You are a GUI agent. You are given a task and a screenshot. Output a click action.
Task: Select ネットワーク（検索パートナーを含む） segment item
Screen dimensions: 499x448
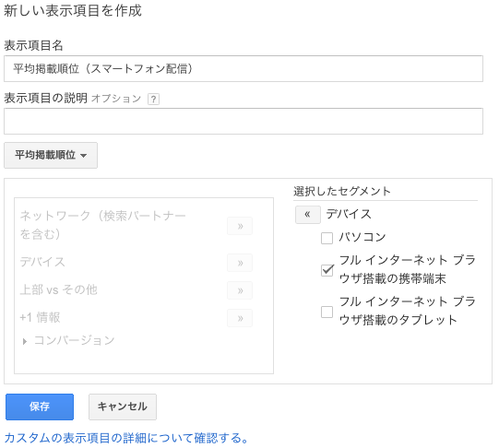click(x=102, y=225)
